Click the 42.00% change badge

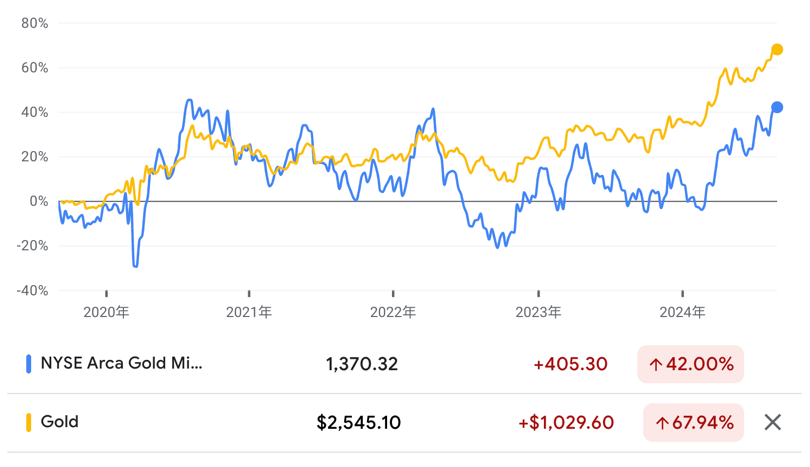(691, 364)
